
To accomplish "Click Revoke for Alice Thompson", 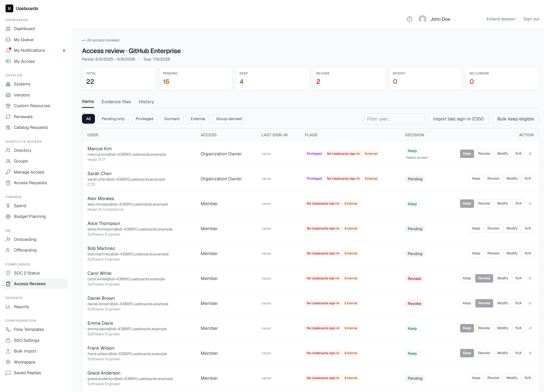I will click(493, 229).
